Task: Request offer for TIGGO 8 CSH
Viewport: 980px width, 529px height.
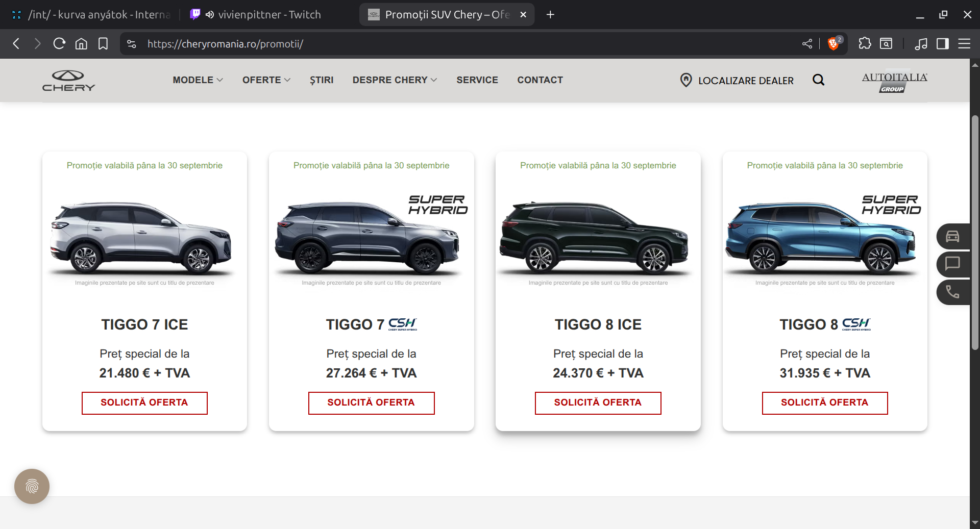Action: pyautogui.click(x=825, y=403)
